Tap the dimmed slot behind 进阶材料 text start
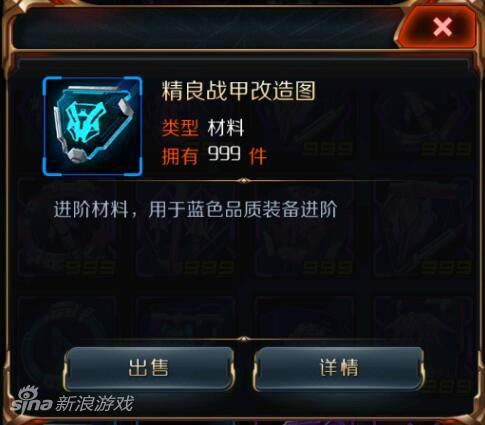The height and width of the screenshot is (425, 485). 67,230
